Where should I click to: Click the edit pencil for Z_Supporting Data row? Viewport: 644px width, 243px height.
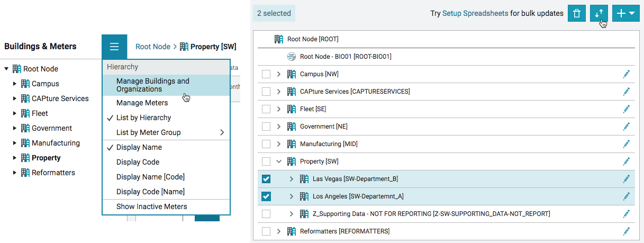click(x=627, y=214)
